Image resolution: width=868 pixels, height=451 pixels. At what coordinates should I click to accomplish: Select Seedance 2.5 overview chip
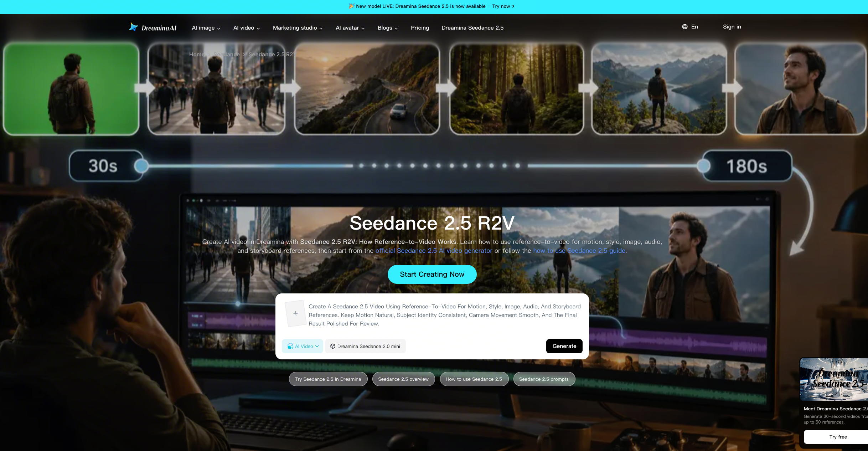pyautogui.click(x=403, y=379)
